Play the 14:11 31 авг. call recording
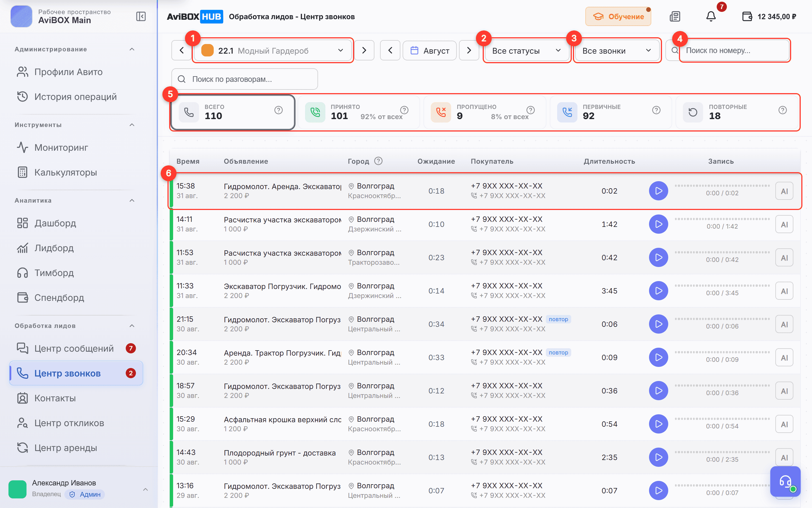Image resolution: width=812 pixels, height=508 pixels. (658, 224)
